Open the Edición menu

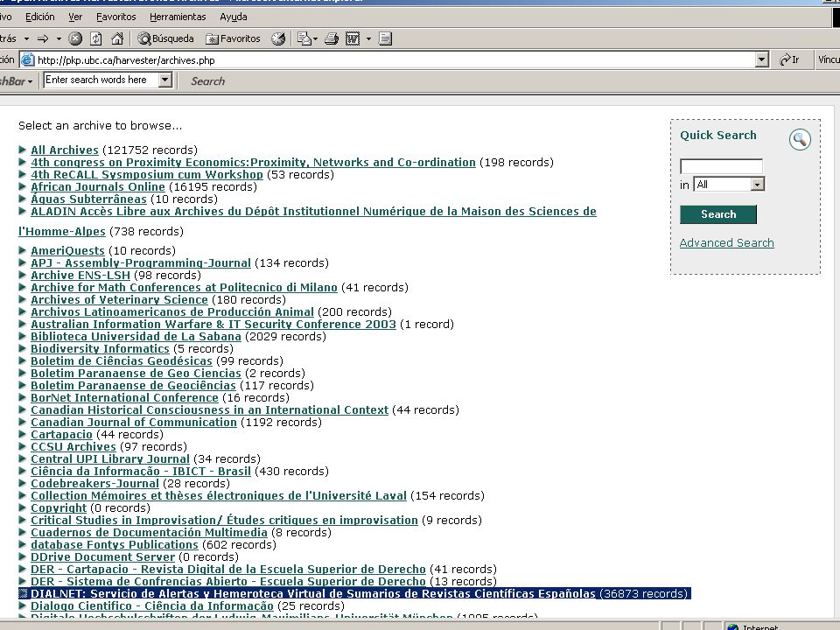[40, 17]
